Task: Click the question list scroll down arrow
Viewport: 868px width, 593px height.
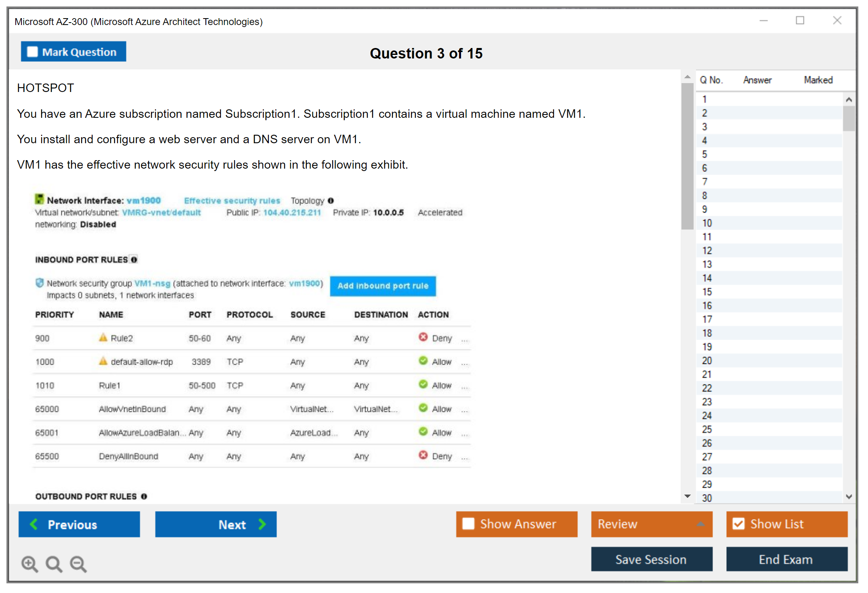Action: click(x=849, y=497)
